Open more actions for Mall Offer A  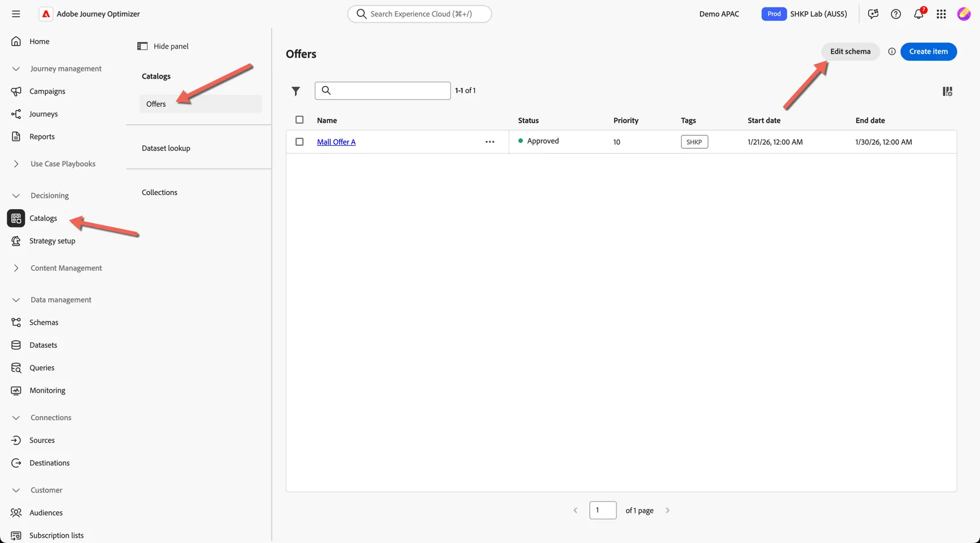[490, 142]
